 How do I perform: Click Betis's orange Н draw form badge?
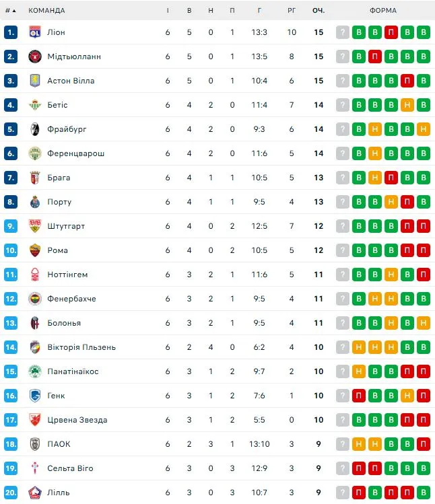point(407,105)
